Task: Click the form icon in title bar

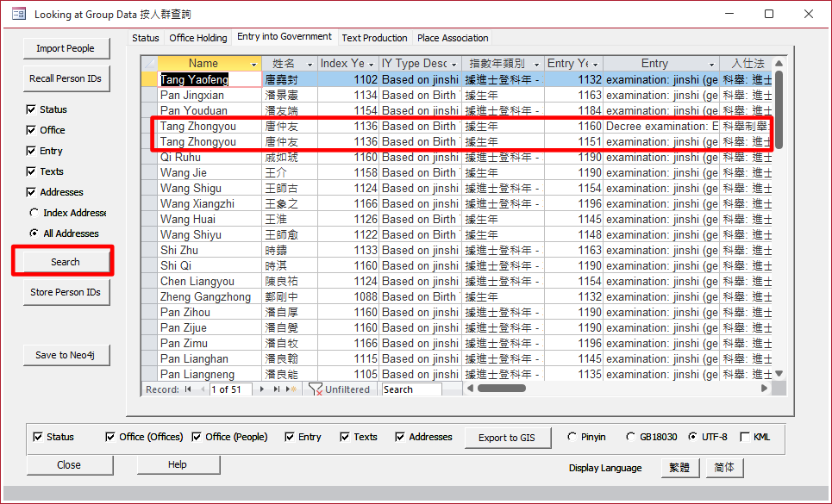Action: click(x=17, y=14)
